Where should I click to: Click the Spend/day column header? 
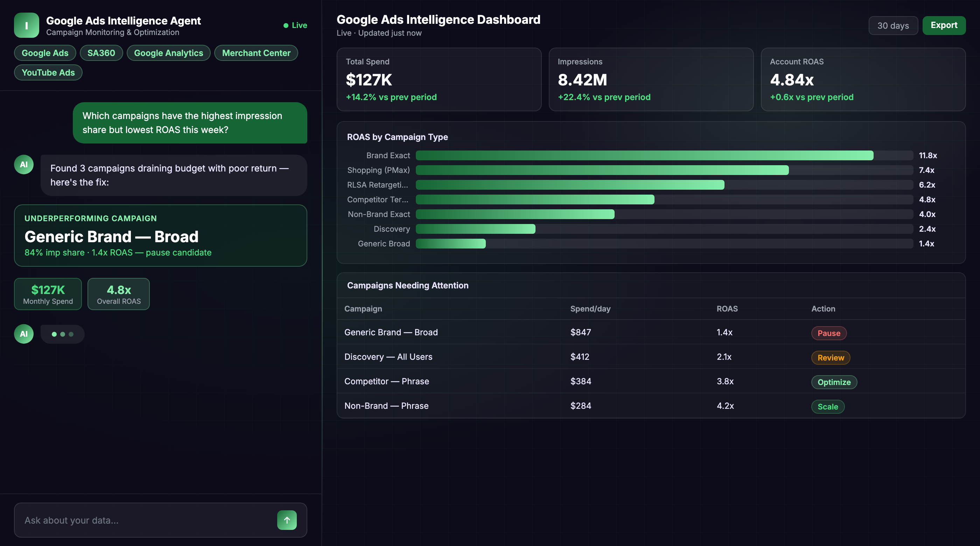[590, 309]
